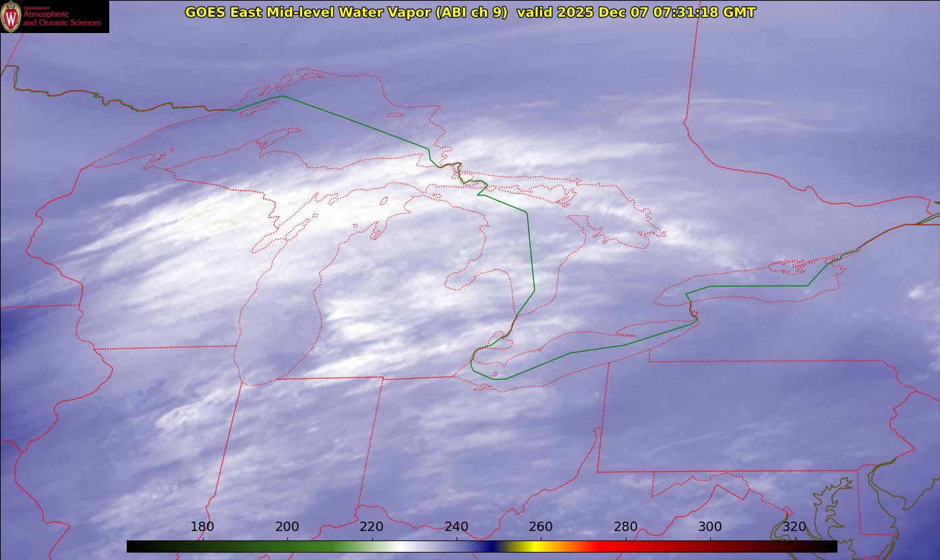Click the 300 tick label on the colorbar
This screenshot has width=940, height=560.
[x=710, y=526]
